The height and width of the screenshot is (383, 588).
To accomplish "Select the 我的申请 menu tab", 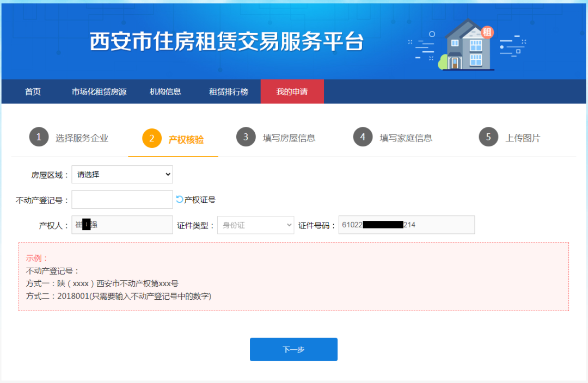I will (292, 92).
